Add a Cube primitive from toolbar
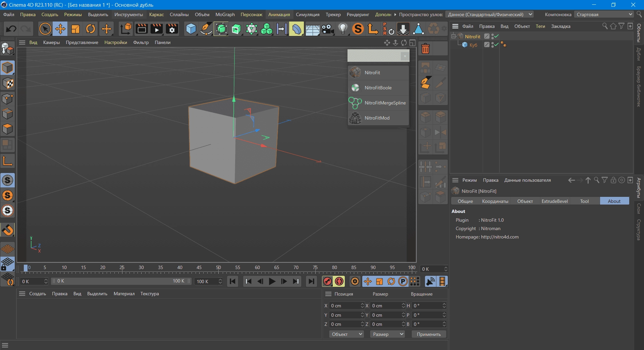Screen dimensions: 644x350 tap(191, 29)
